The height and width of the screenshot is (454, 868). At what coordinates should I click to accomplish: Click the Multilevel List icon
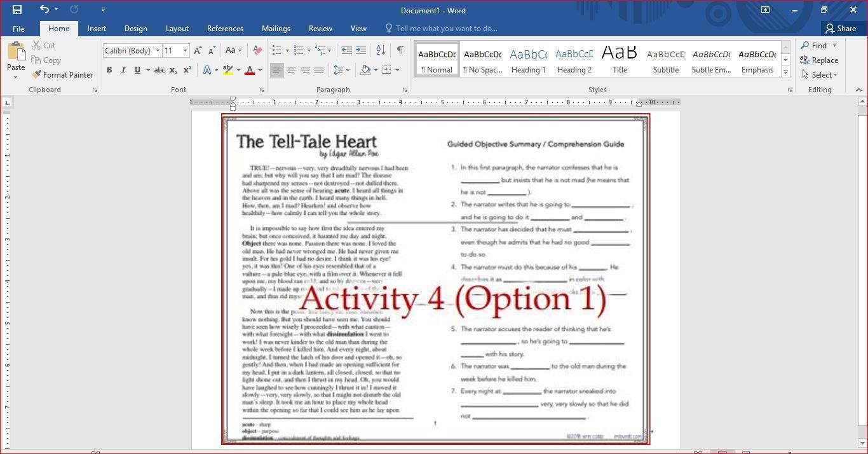[320, 50]
